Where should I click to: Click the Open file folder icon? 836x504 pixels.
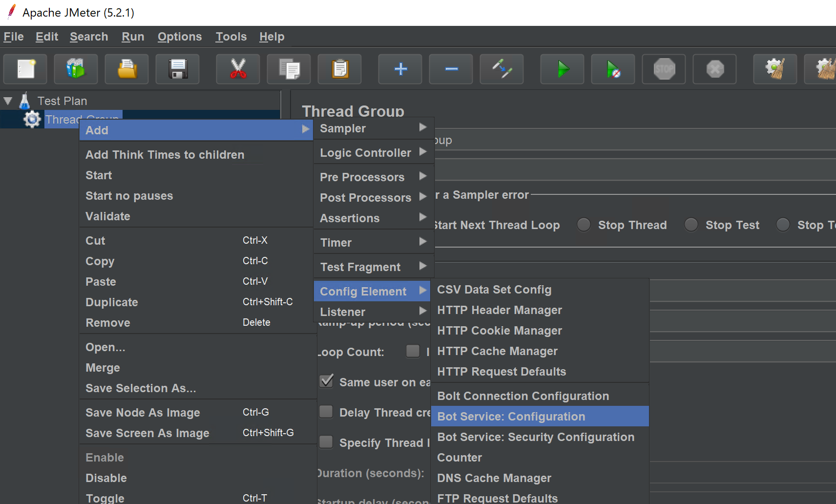pos(127,69)
